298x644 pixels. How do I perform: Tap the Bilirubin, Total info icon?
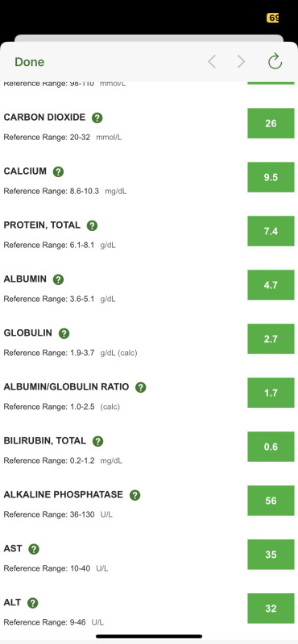click(x=97, y=441)
